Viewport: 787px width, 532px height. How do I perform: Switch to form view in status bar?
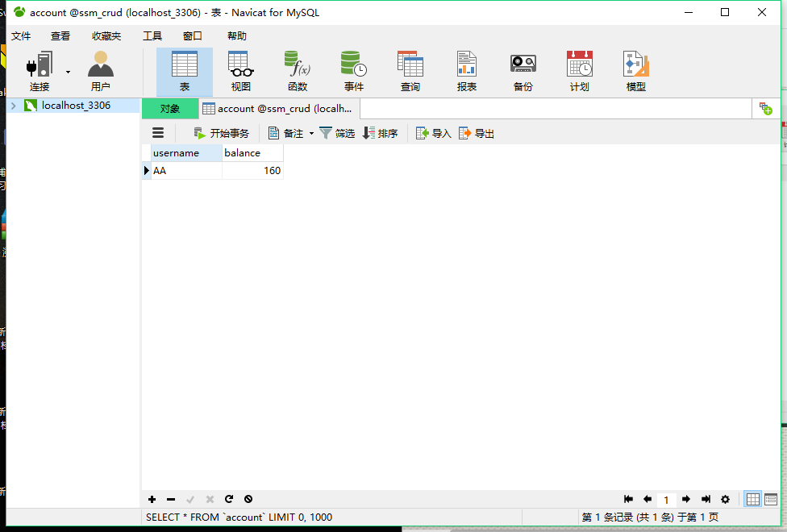click(771, 499)
